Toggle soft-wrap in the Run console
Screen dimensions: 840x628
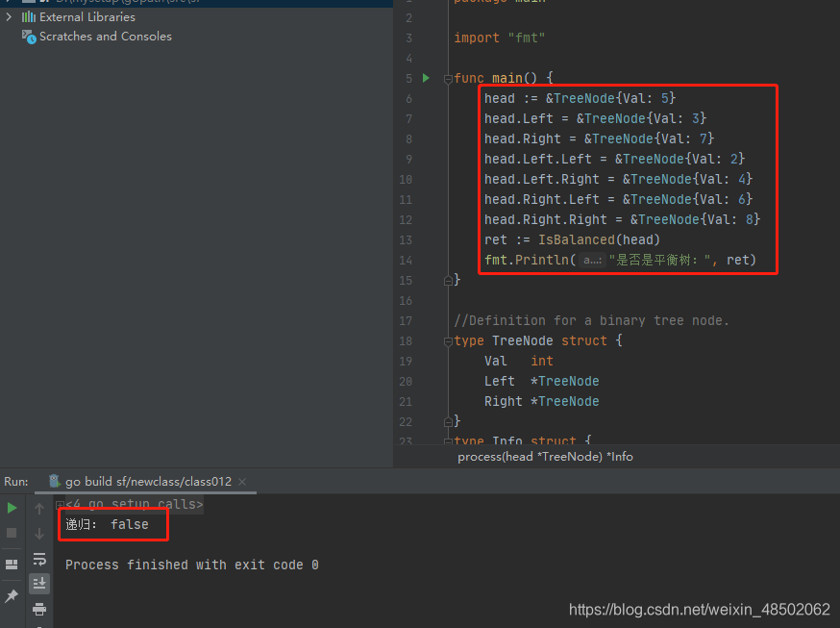(x=39, y=559)
